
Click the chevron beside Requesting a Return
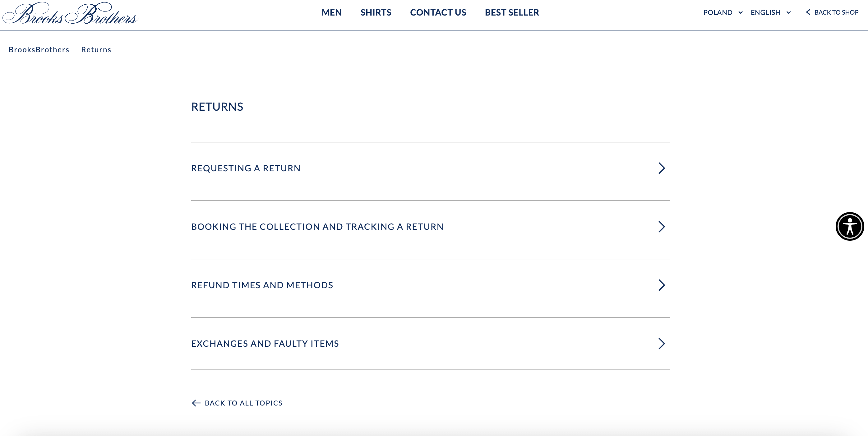662,168
